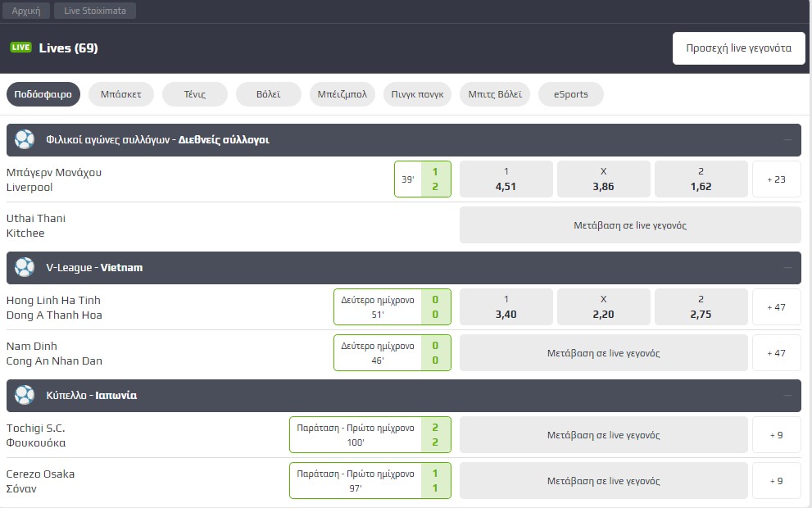
Task: Click the Σόναν team name
Action: click(21, 489)
